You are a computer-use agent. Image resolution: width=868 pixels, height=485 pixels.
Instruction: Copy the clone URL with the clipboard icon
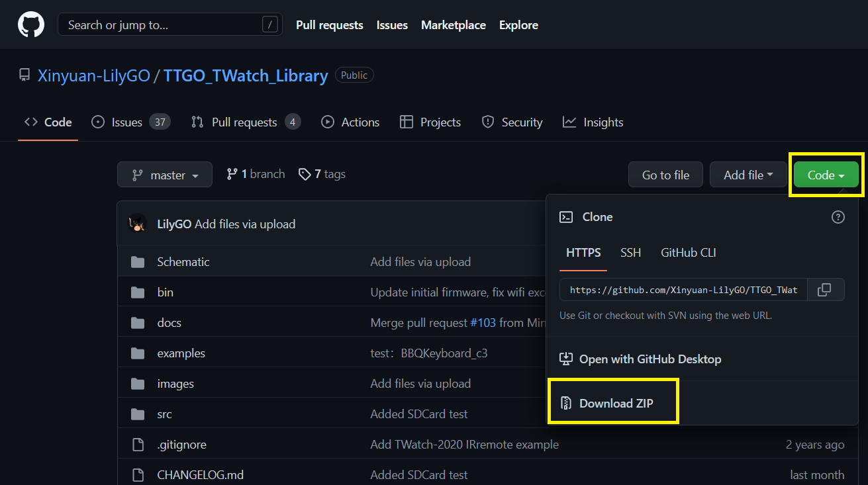coord(825,290)
